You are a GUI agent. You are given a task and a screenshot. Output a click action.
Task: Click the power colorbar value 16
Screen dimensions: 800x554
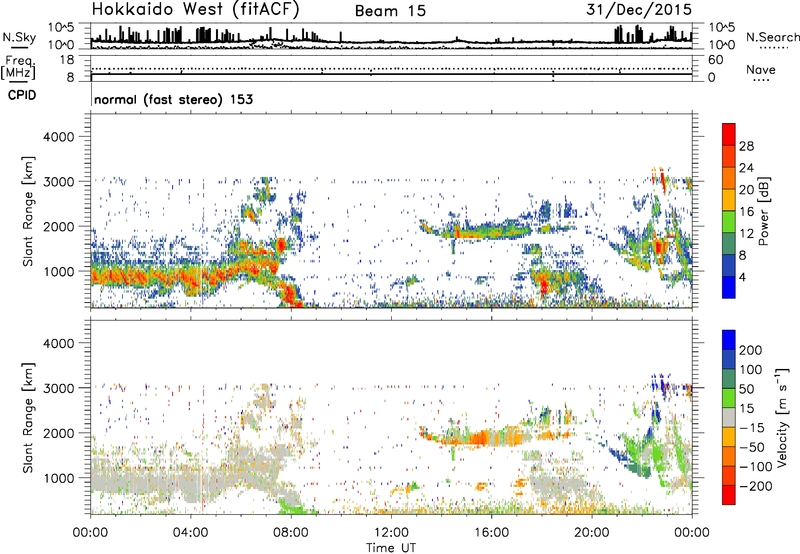tap(746, 212)
